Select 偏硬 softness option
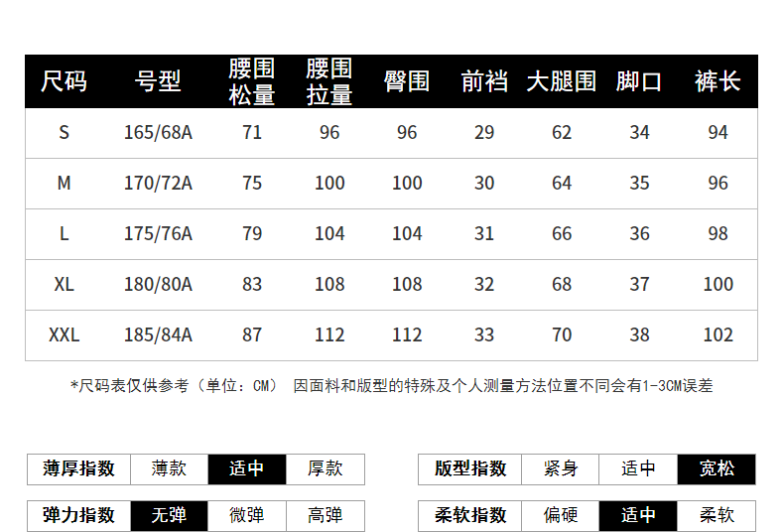 tap(561, 515)
